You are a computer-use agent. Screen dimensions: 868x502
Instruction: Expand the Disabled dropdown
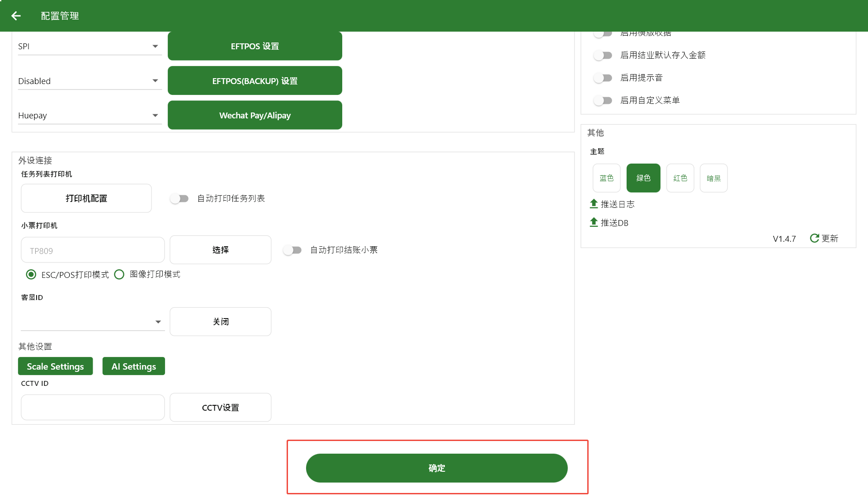coord(90,81)
